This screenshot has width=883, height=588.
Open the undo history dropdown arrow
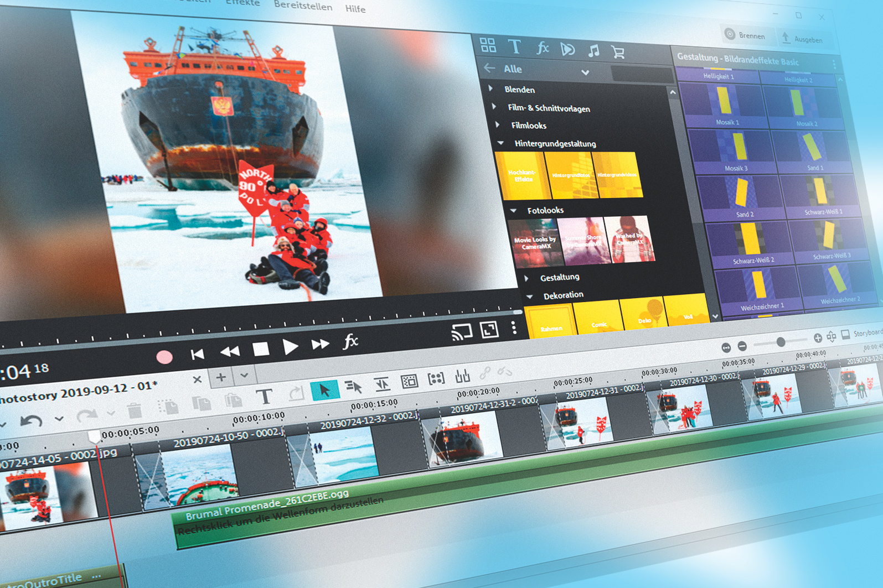pyautogui.click(x=59, y=419)
